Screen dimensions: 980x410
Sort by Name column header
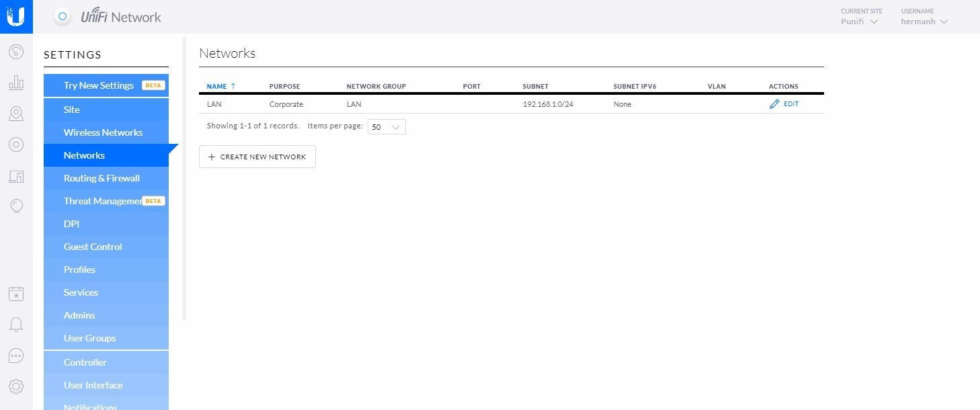tap(221, 86)
